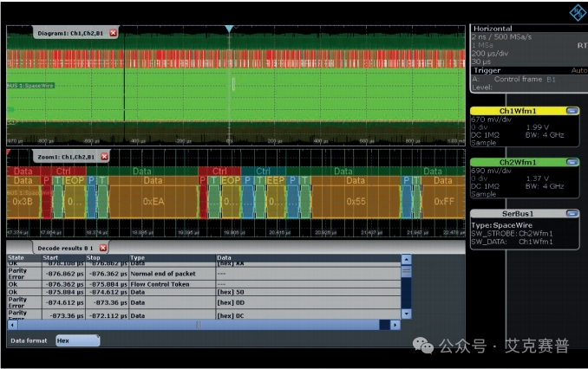Image resolution: width=588 pixels, height=369 pixels.
Task: Close the Zoom1 diagram tab
Action: coord(104,157)
